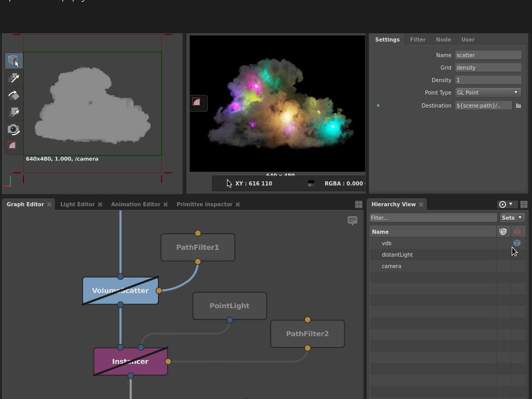Select the Graph Editor tab

(x=25, y=204)
